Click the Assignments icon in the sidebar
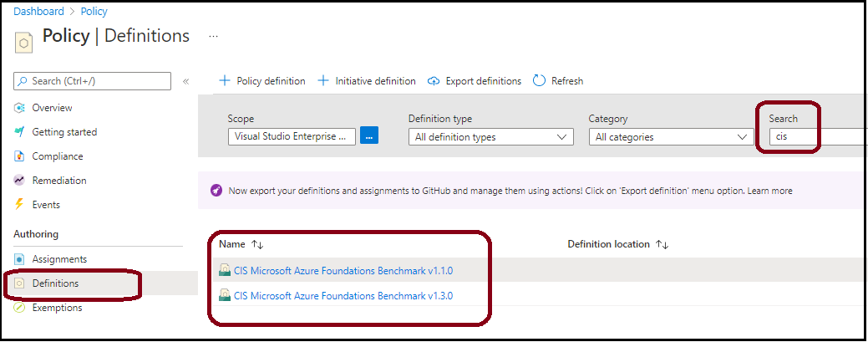The width and height of the screenshot is (868, 342). 20,259
